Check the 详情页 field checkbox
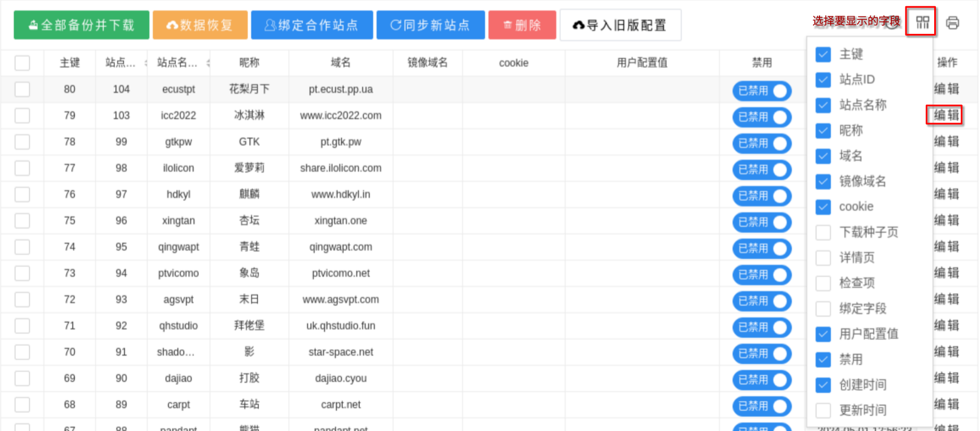 tap(823, 258)
